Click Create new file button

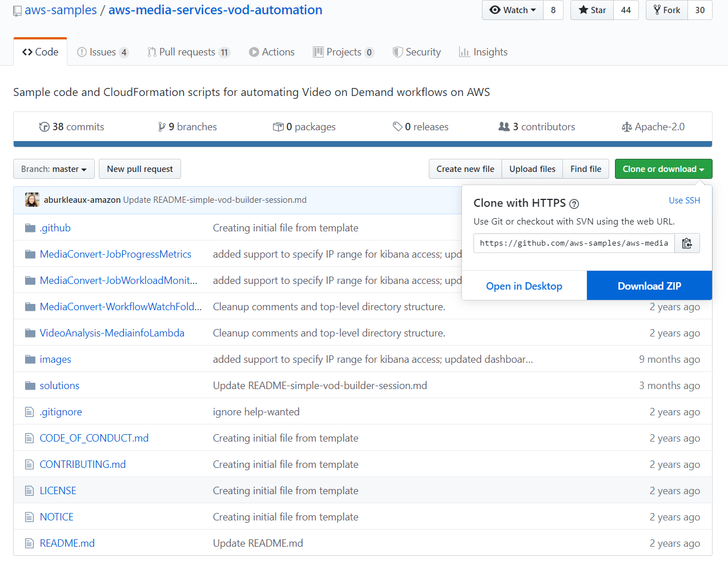point(465,169)
